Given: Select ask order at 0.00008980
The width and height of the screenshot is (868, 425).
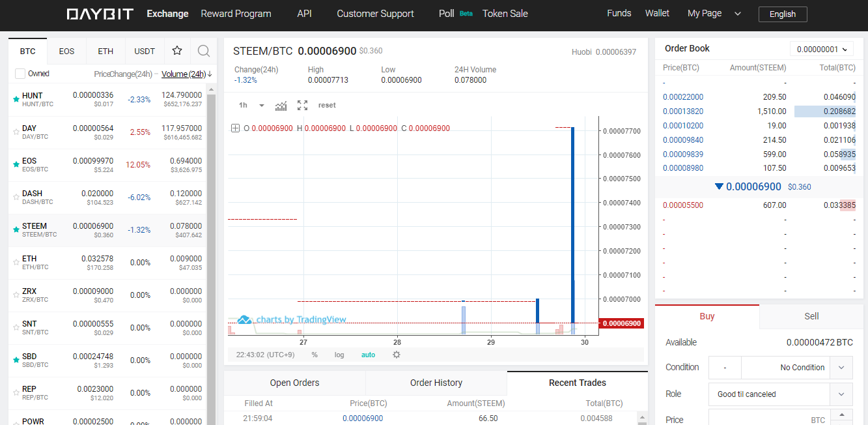Looking at the screenshot, I should click(x=759, y=168).
